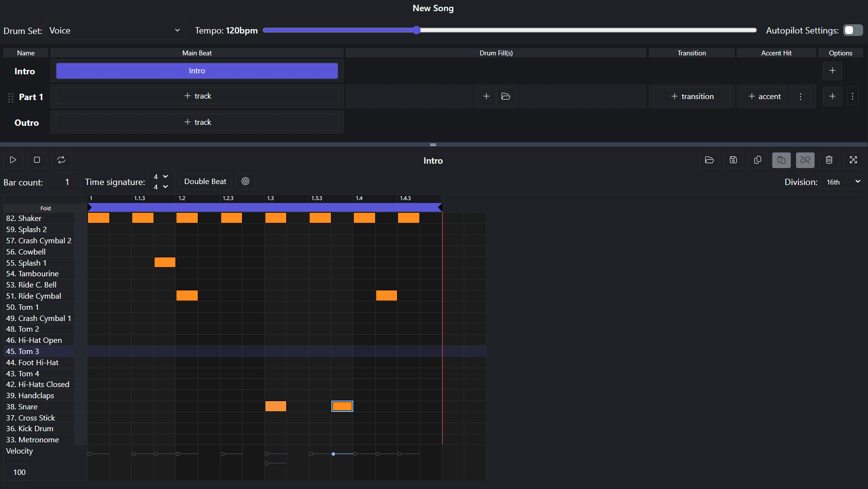Expand the Division dropdown
This screenshot has height=489, width=868.
point(842,182)
